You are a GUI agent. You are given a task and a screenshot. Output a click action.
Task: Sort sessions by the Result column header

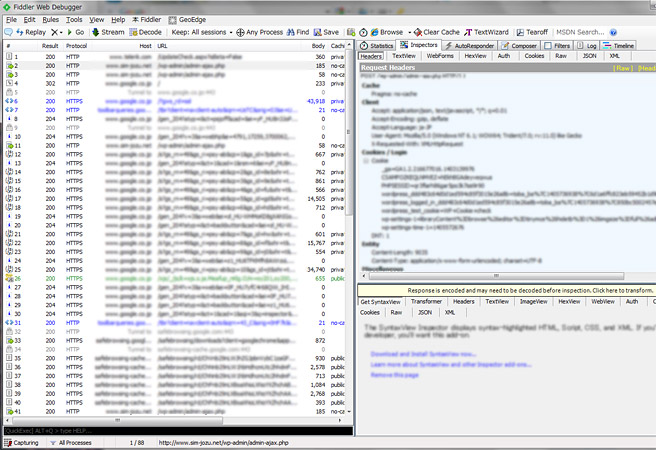[x=50, y=46]
